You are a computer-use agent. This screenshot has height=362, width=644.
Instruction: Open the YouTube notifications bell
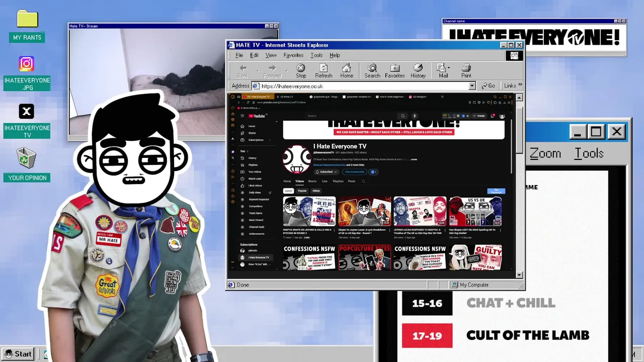(x=493, y=116)
